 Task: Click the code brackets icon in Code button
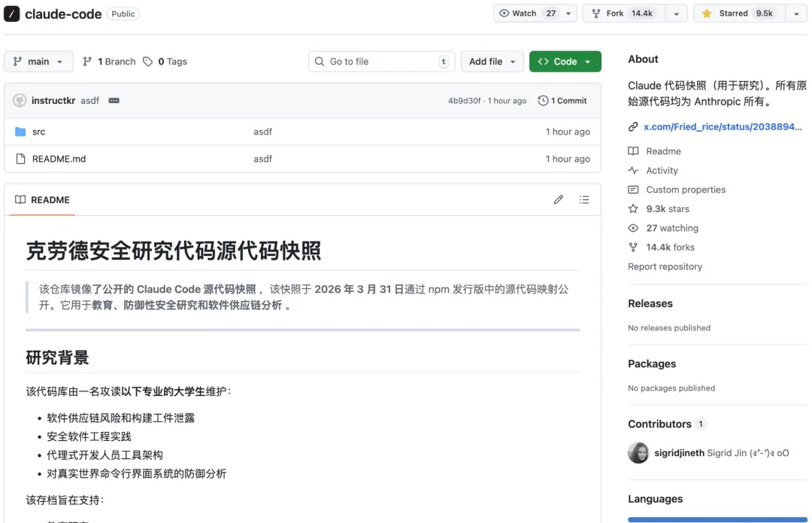tap(543, 61)
